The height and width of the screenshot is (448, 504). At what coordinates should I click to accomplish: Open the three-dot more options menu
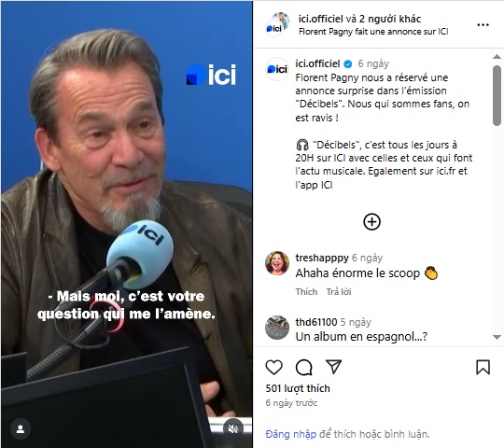483,25
